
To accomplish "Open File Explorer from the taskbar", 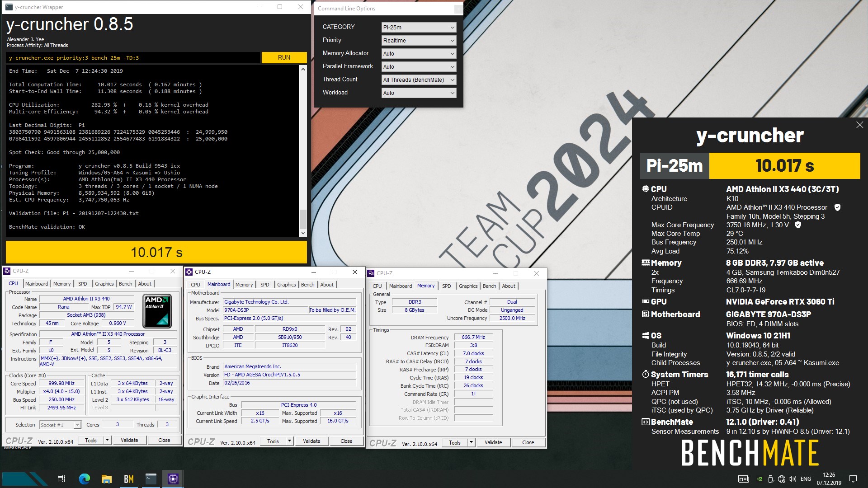I will point(106,479).
